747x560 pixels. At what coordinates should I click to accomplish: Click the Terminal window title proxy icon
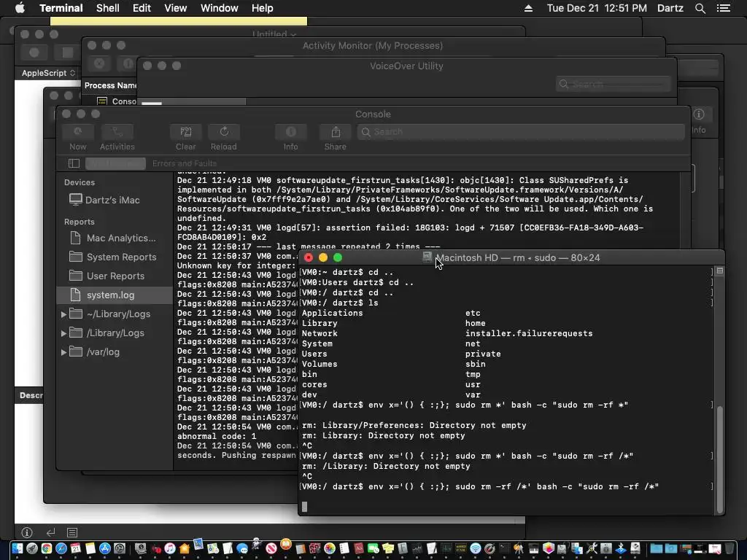point(427,257)
